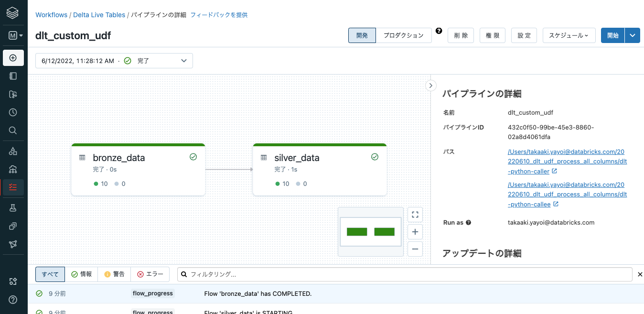The height and width of the screenshot is (314, 644).
Task: Open the Experiments flask icon
Action: point(13,207)
